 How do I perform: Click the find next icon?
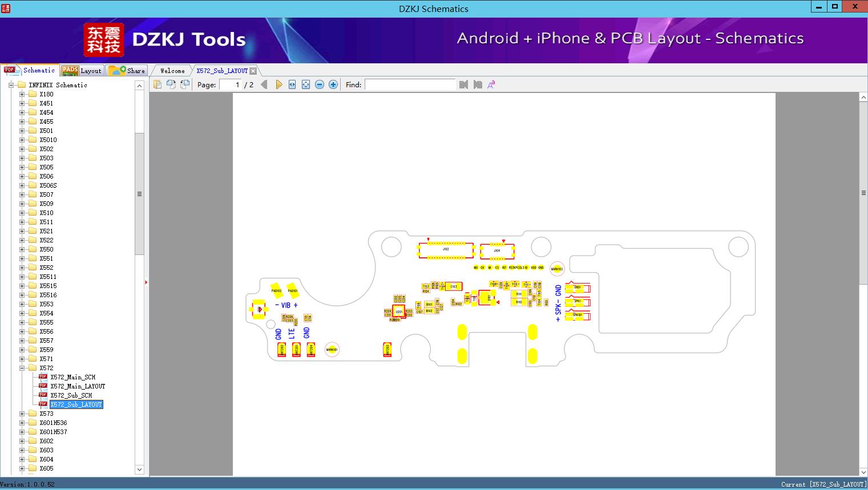tap(478, 84)
